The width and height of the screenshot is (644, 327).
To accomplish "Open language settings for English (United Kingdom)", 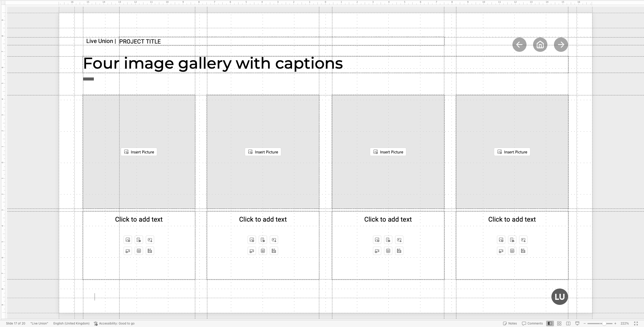I will (71, 323).
